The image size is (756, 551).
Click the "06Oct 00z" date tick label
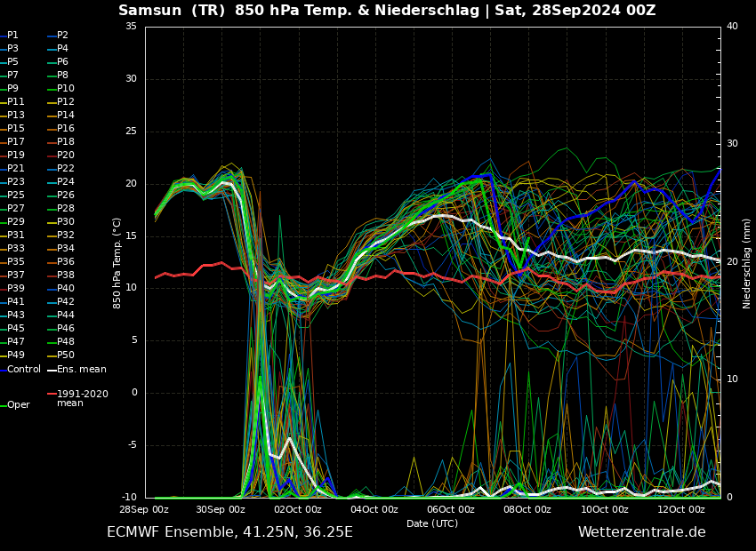coord(451,509)
